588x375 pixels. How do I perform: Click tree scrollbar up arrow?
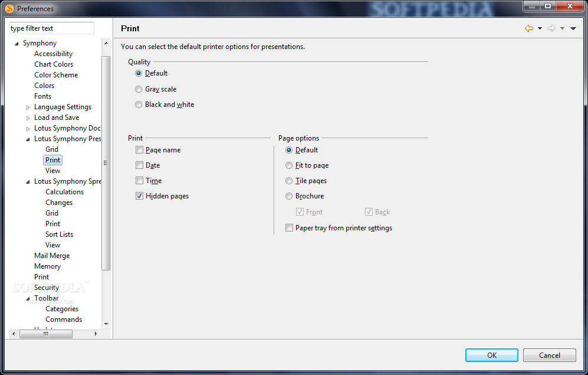(x=106, y=43)
